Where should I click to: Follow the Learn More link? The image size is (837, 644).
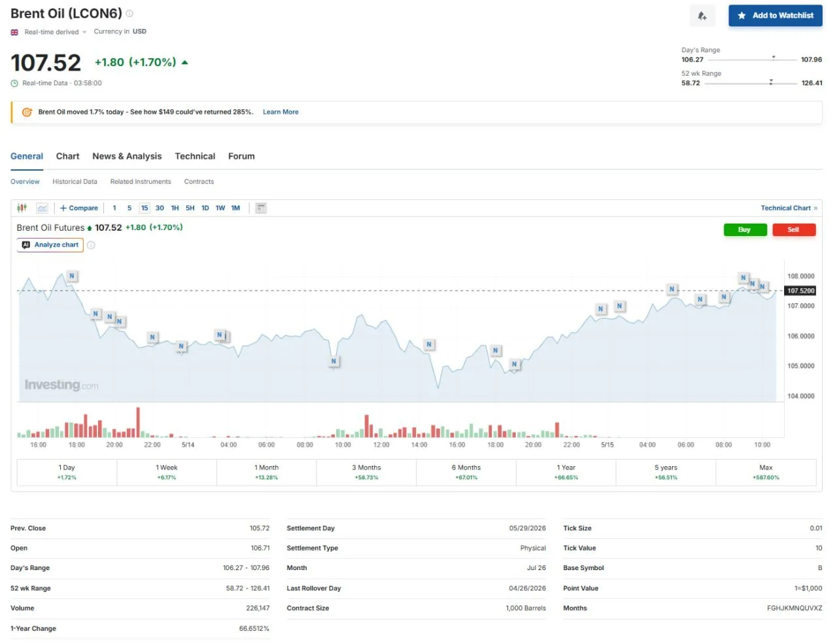pos(281,112)
